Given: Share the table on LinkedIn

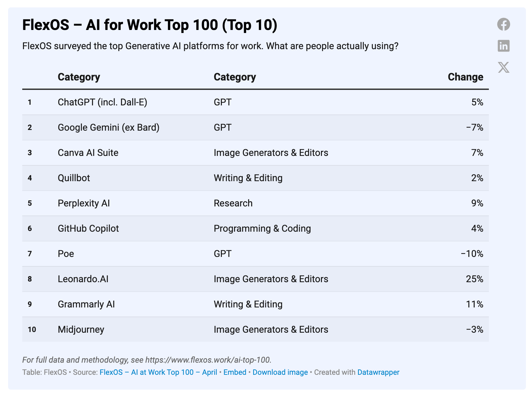Looking at the screenshot, I should click(x=504, y=46).
